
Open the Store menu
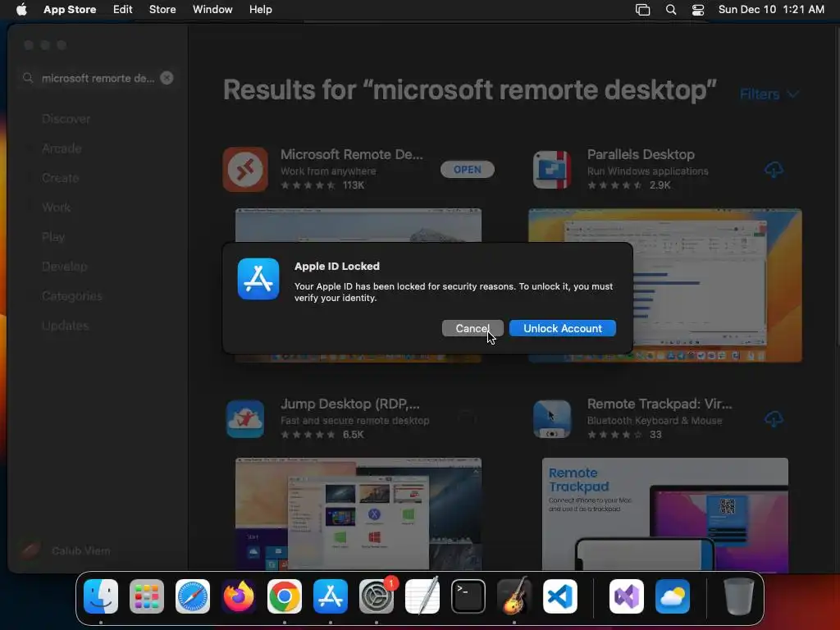162,9
